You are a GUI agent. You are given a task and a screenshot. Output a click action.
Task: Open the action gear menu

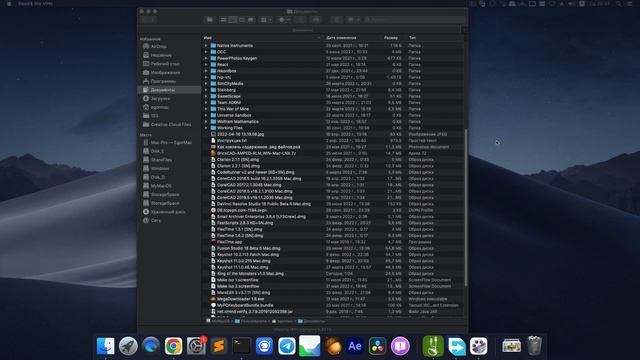284,20
